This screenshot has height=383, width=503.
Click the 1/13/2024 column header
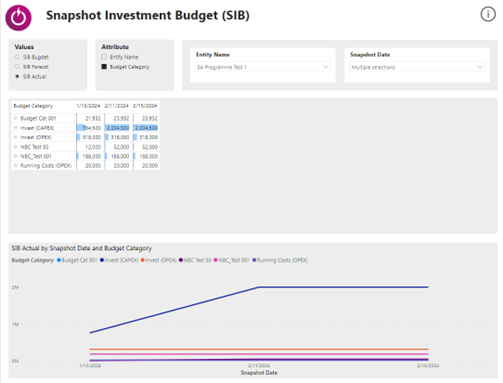[88, 106]
